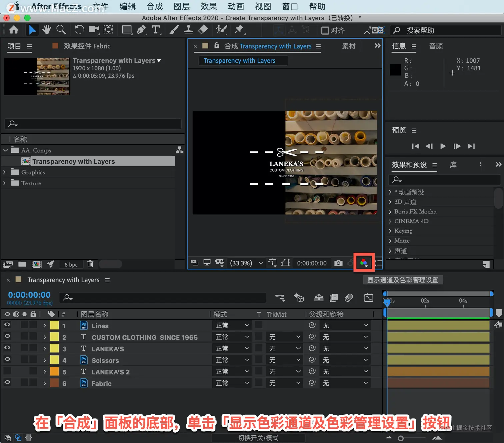
Task: Select the Rotation tool
Action: pyautogui.click(x=79, y=30)
